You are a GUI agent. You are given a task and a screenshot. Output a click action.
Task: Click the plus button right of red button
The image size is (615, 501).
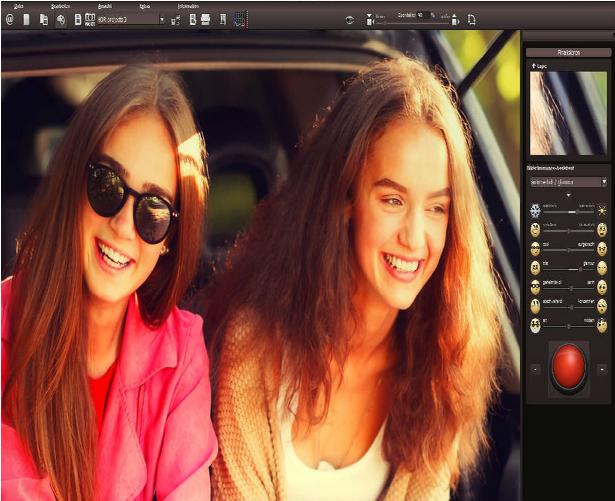point(601,369)
